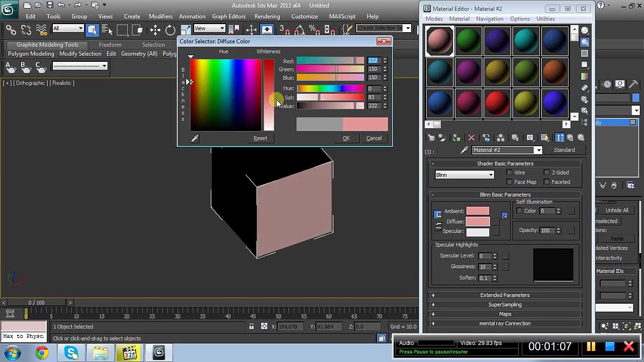
Task: Click the Edit Named Selection Sets icon
Action: click(x=347, y=29)
